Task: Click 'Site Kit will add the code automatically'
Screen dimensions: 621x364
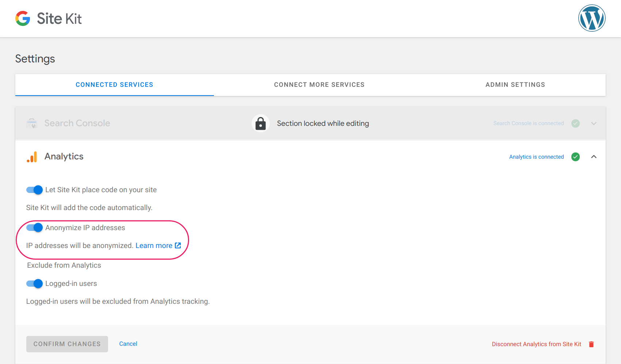Action: 89,208
